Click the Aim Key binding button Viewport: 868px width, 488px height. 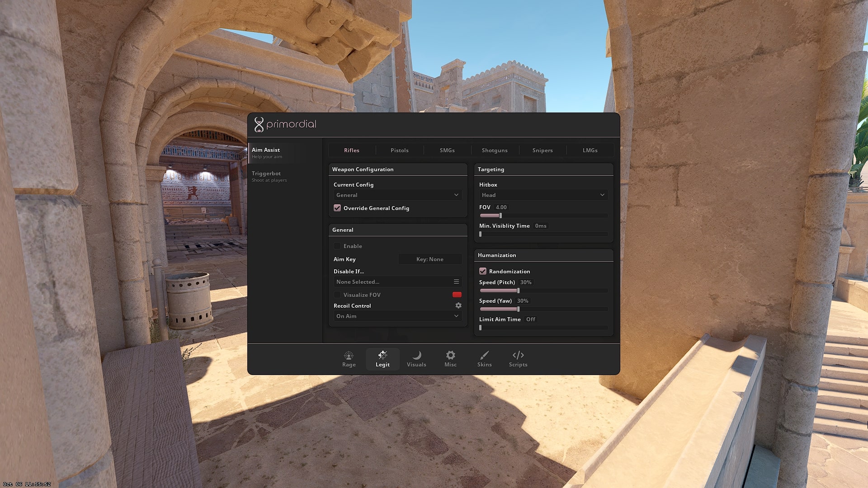click(429, 259)
